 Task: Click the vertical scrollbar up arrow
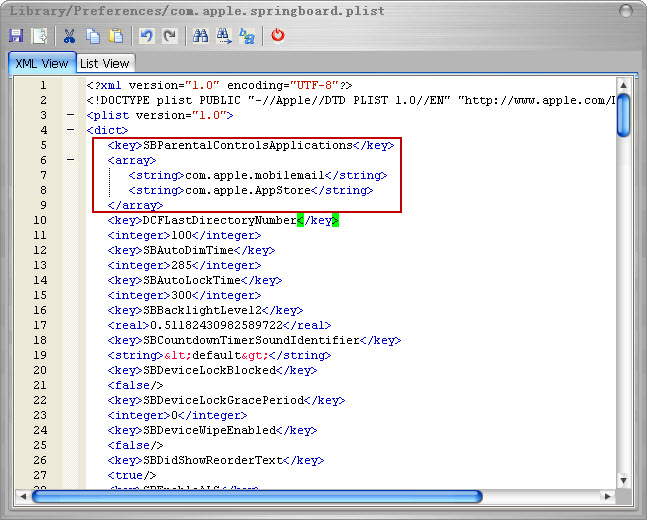[623, 85]
